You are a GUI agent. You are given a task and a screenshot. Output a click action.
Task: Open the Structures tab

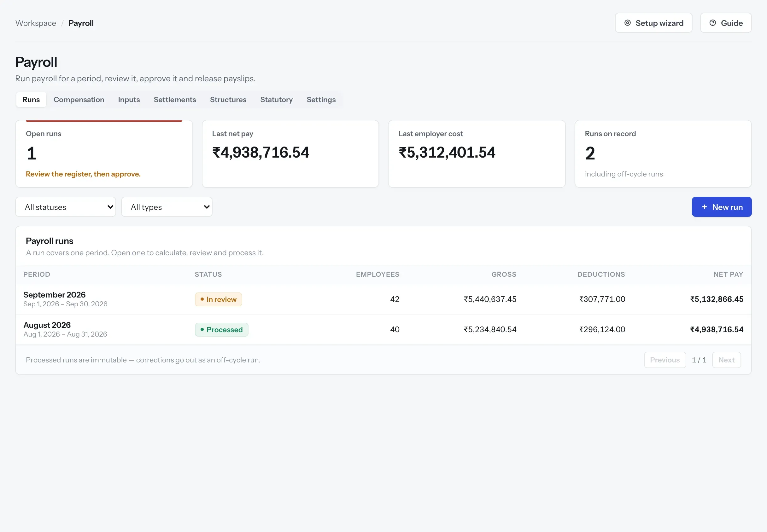228,100
